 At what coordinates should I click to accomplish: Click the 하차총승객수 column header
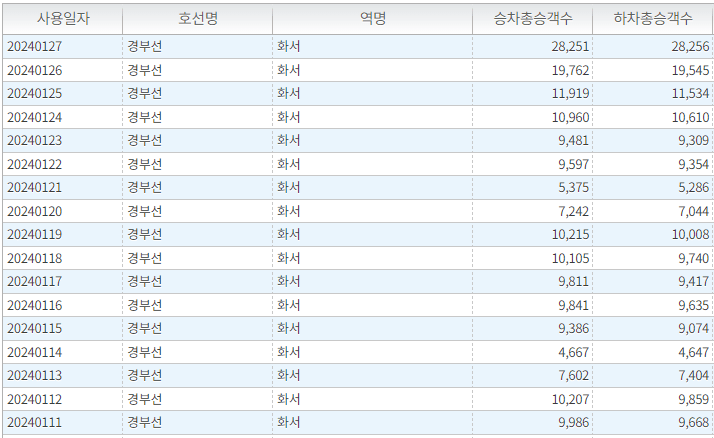(652, 19)
